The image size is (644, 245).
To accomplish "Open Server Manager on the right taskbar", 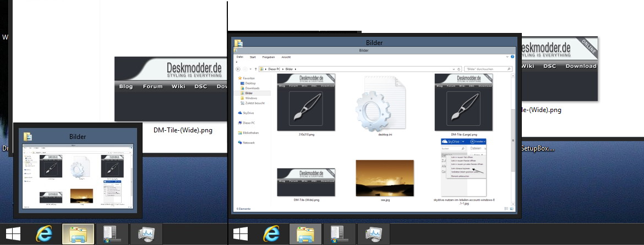I will click(339, 234).
